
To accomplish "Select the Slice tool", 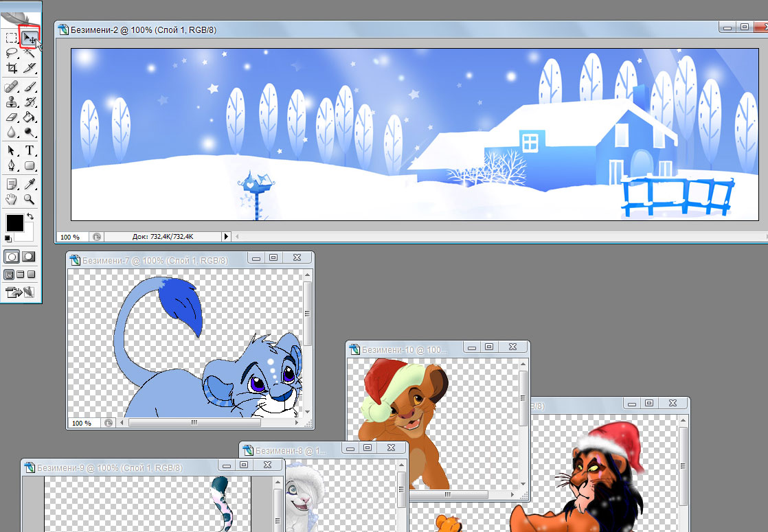I will (x=30, y=67).
